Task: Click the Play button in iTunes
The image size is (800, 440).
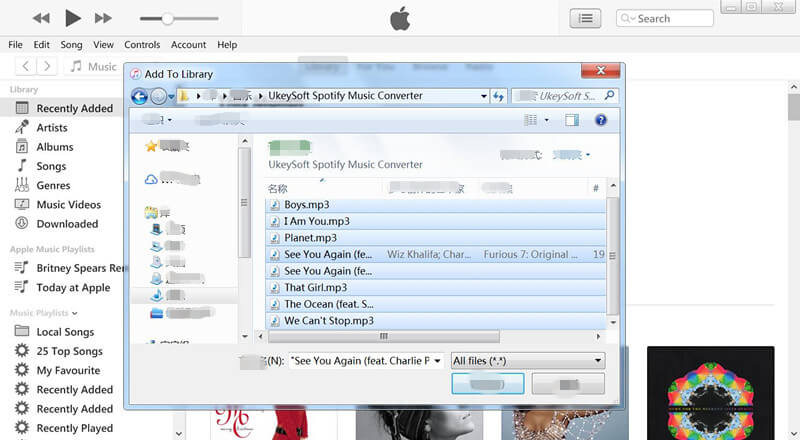Action: (x=73, y=18)
